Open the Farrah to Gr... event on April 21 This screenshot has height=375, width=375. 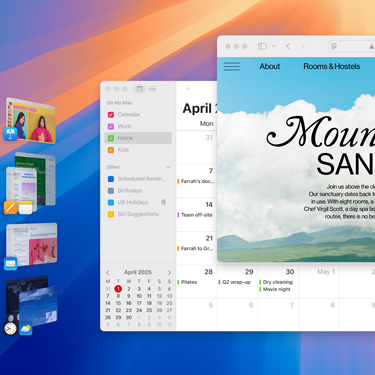[195, 248]
